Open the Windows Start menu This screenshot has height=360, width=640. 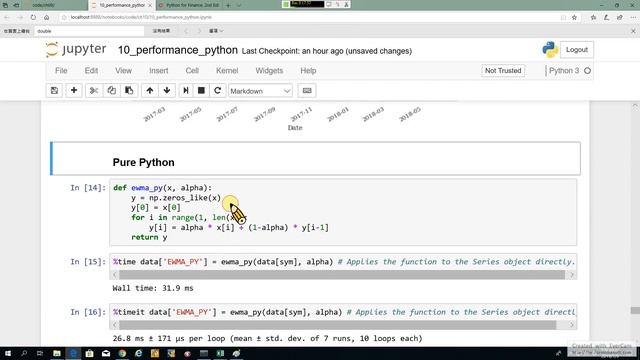coord(8,353)
